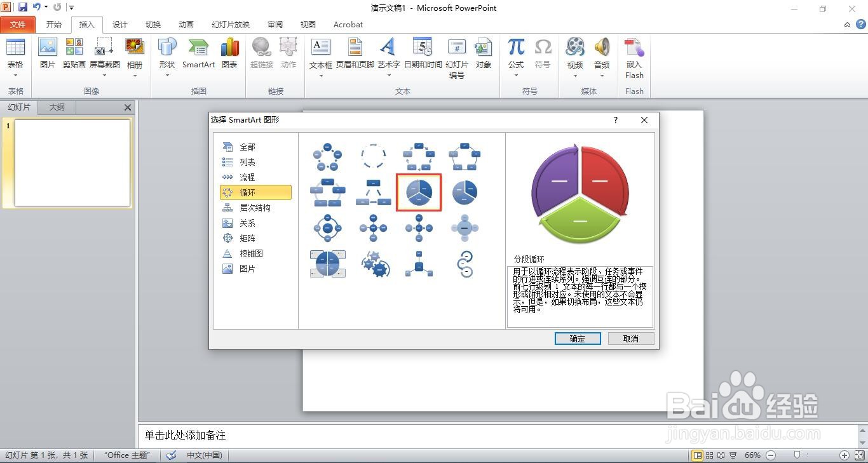This screenshot has width=868, height=463.
Task: Select 关系 category in SmartArt dialog
Action: (255, 223)
